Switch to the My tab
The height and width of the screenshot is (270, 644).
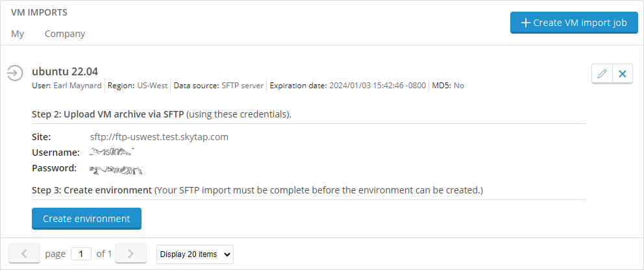coord(18,34)
